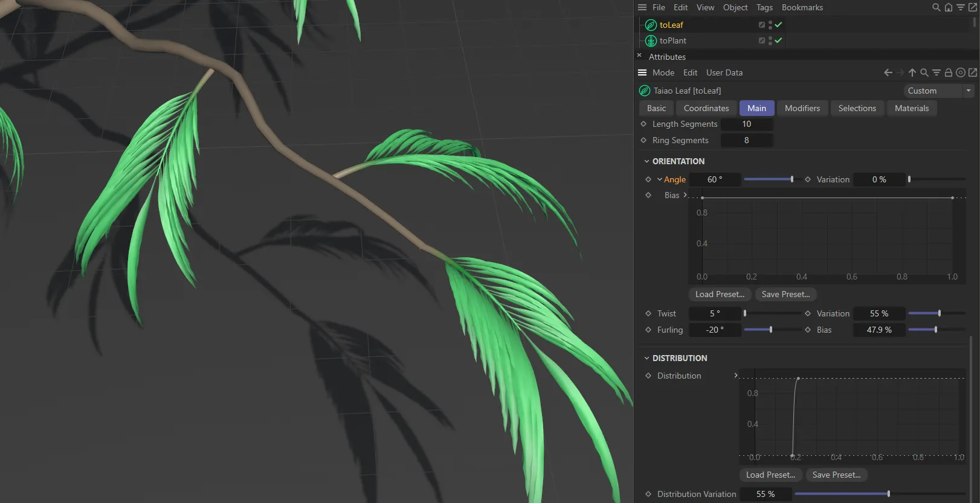Open the File menu
Screen dimensions: 980x503
click(659, 7)
